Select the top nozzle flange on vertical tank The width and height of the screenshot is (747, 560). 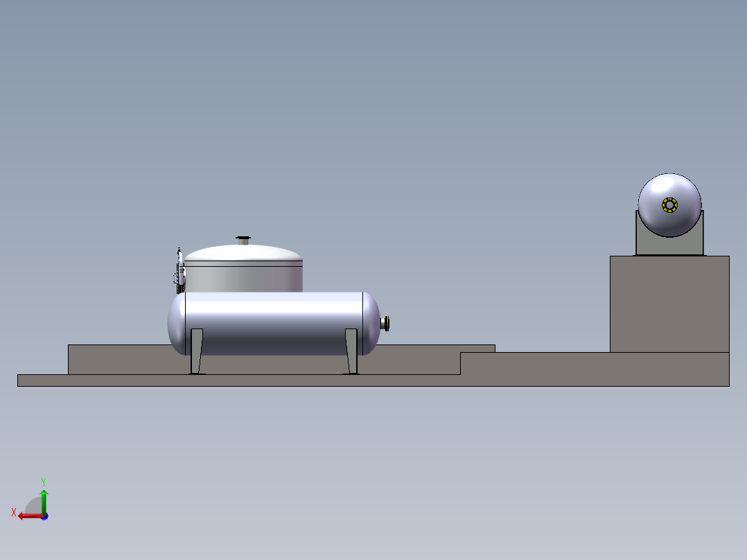[x=243, y=238]
